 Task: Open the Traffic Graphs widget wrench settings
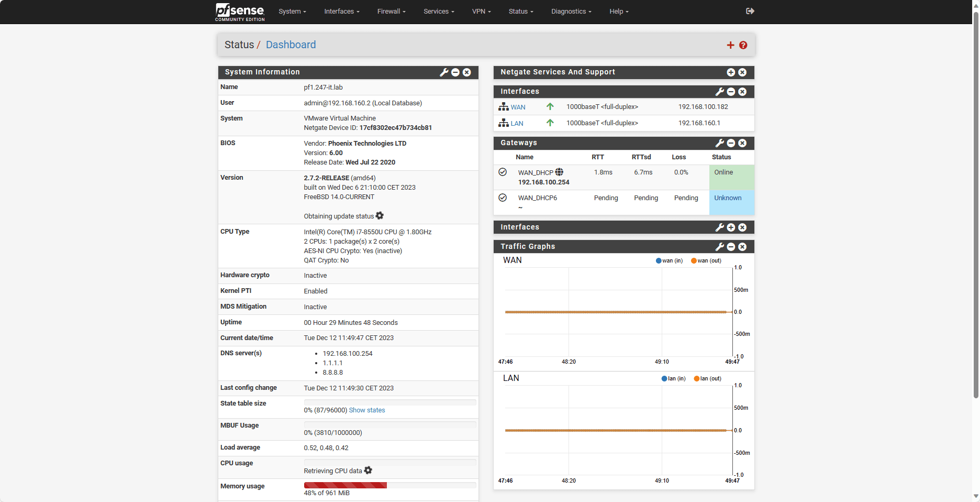pos(720,247)
